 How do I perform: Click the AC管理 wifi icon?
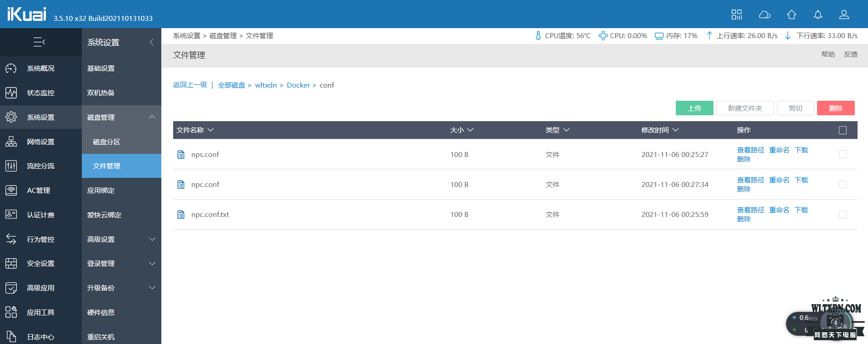[11, 191]
